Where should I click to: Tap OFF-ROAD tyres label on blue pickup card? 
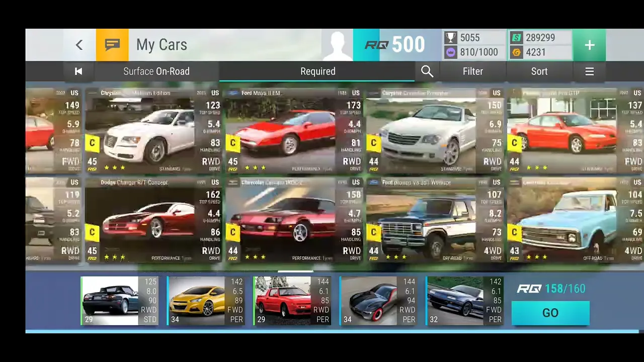click(598, 258)
